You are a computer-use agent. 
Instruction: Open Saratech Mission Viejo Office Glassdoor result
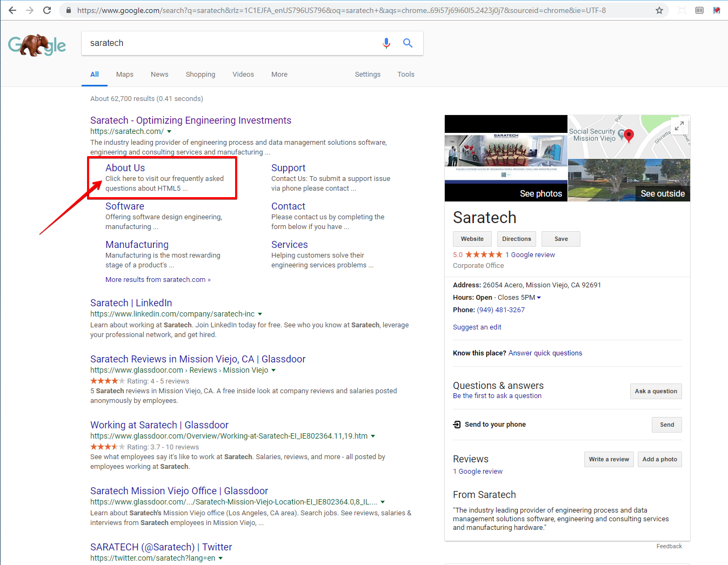179,491
